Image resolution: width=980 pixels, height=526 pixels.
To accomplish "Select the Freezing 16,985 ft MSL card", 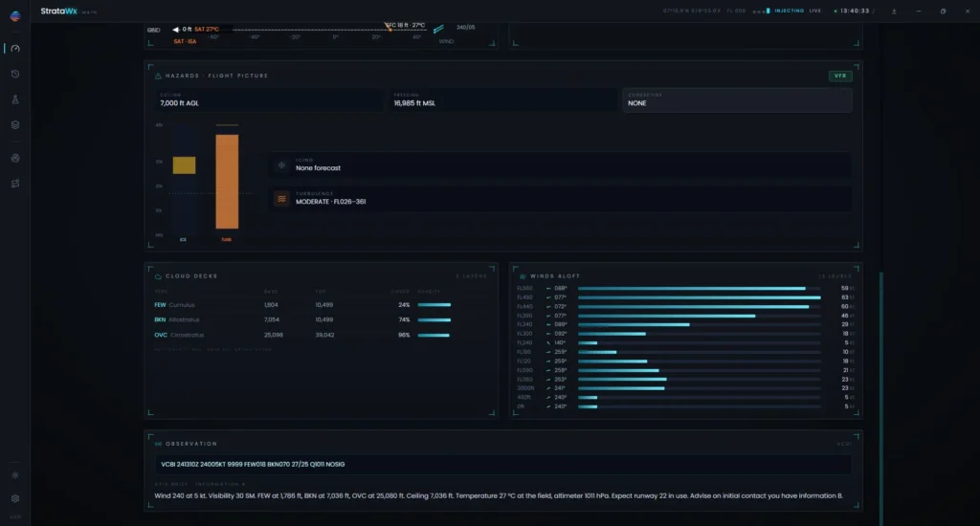I will [503, 100].
